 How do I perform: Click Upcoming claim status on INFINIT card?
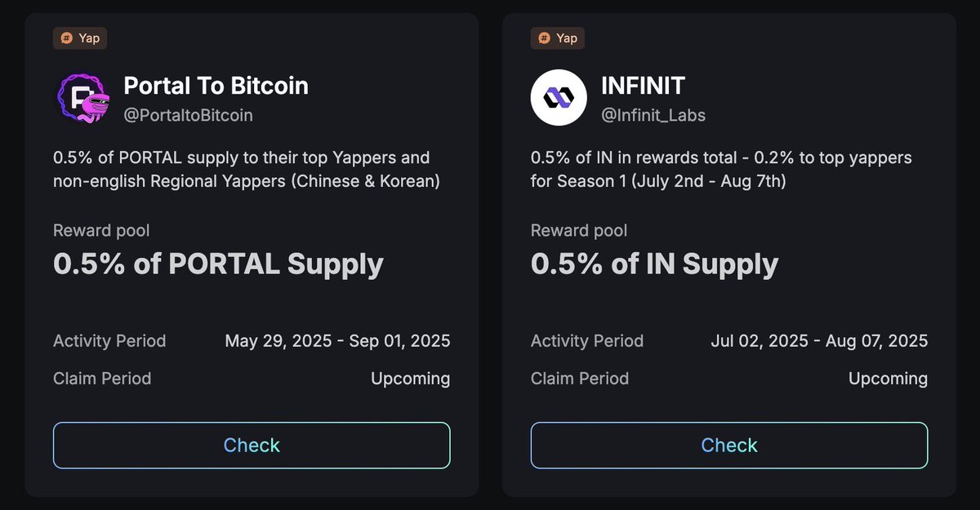(x=888, y=379)
